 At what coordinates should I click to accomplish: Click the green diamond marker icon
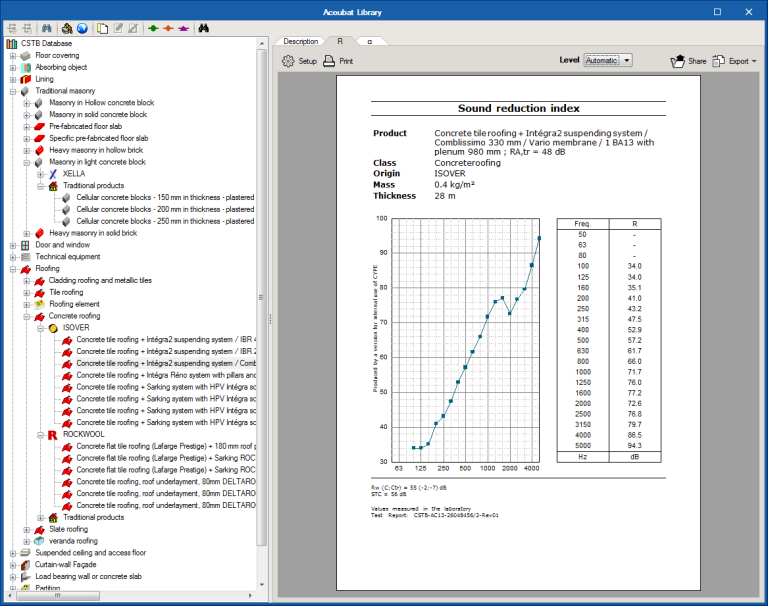click(x=153, y=28)
